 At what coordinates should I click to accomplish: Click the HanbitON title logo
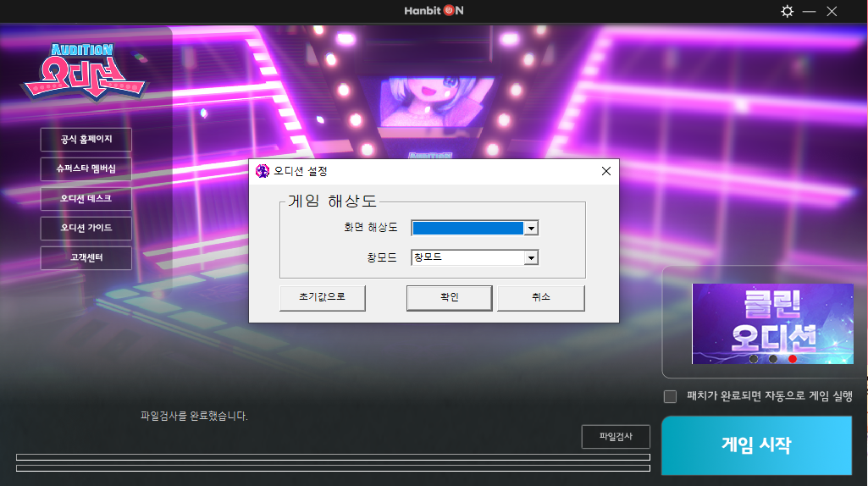(434, 10)
